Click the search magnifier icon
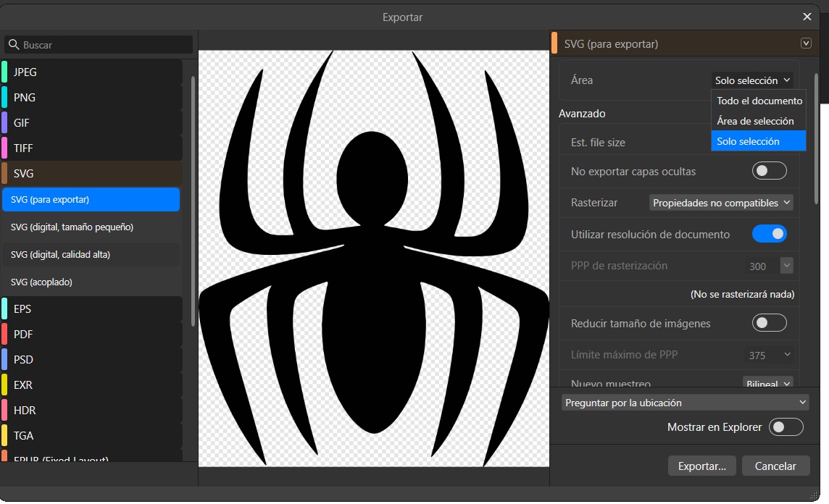Image resolution: width=829 pixels, height=504 pixels. pos(14,45)
